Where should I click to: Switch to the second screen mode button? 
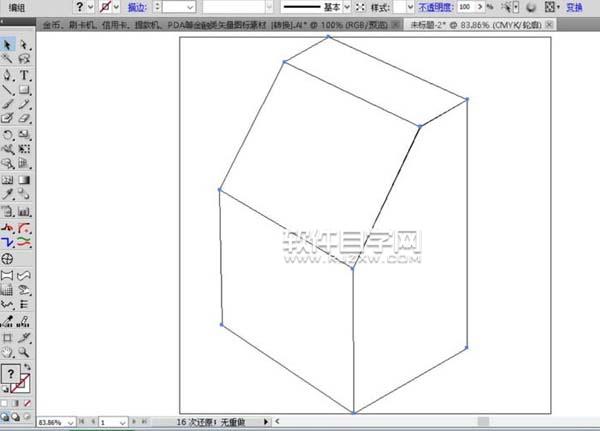click(16, 417)
